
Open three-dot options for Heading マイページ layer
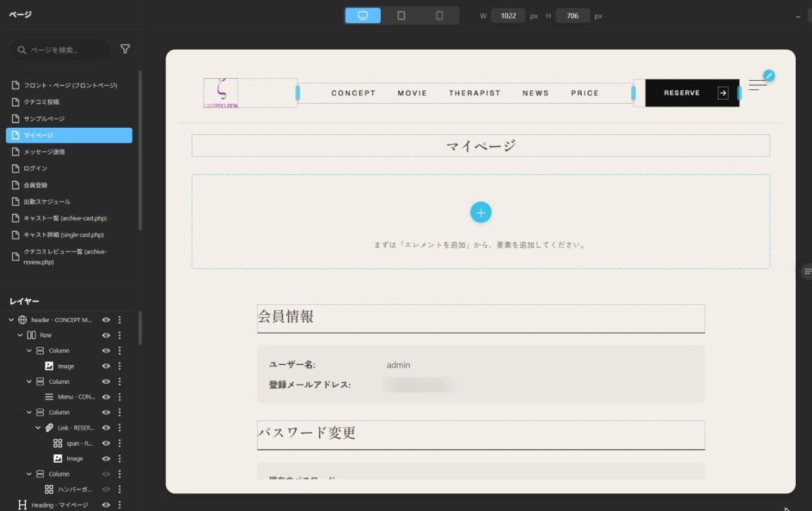pos(119,505)
